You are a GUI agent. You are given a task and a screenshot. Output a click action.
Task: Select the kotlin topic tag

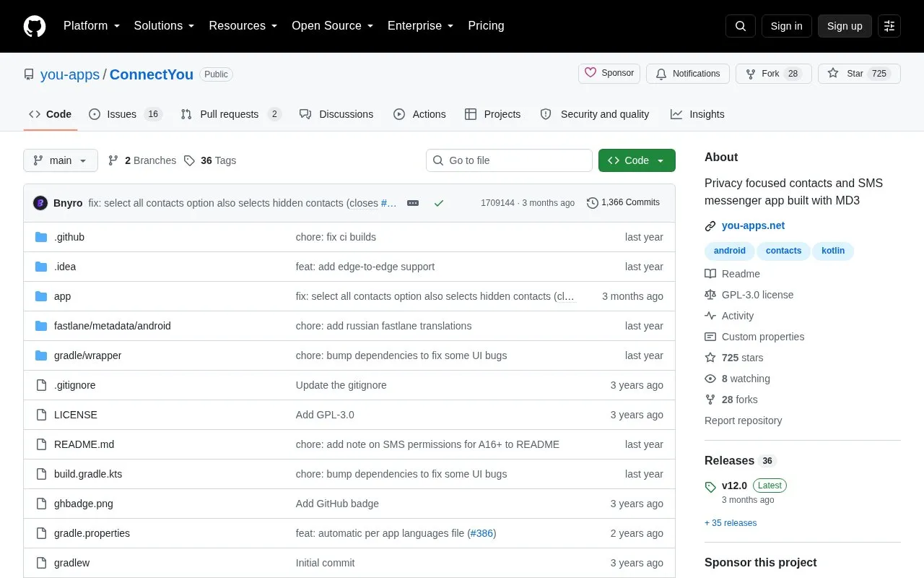pyautogui.click(x=833, y=251)
